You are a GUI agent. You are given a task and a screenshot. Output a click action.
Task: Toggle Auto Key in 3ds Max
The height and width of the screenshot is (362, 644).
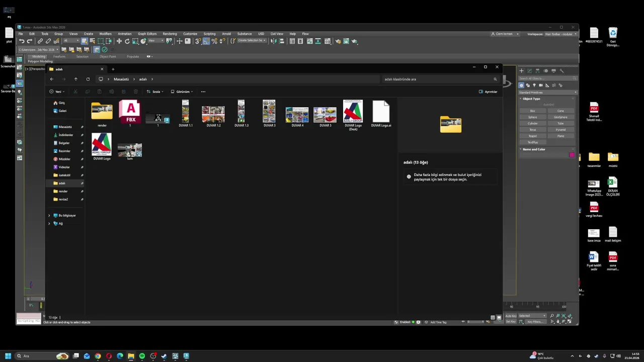(511, 316)
